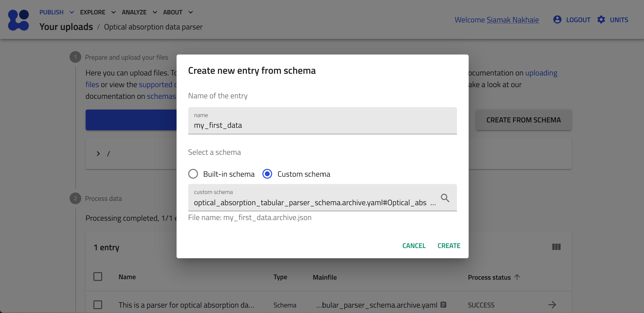
Task: Click the clipboard icon next to mainfile name
Action: (x=443, y=304)
